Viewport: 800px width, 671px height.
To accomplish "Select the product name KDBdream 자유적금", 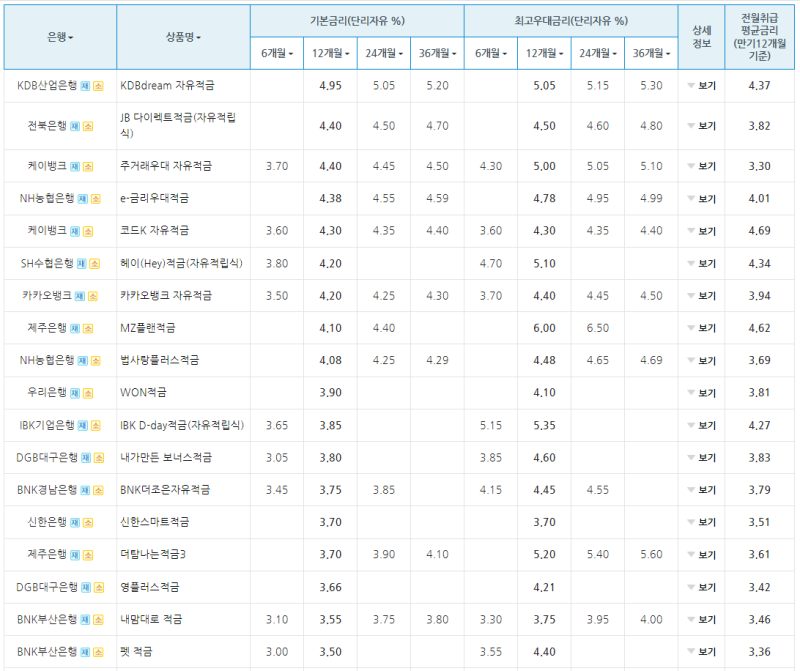I will coord(167,86).
